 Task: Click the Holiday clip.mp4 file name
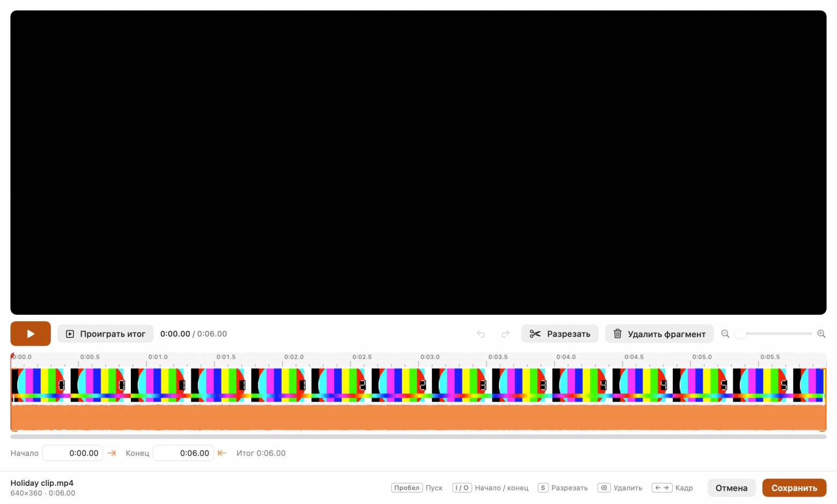tap(42, 483)
